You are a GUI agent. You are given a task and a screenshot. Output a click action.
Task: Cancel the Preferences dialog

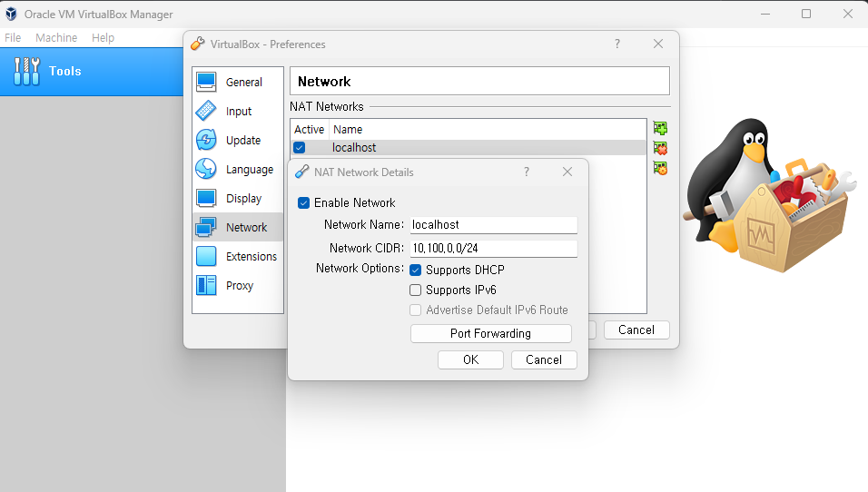click(636, 330)
